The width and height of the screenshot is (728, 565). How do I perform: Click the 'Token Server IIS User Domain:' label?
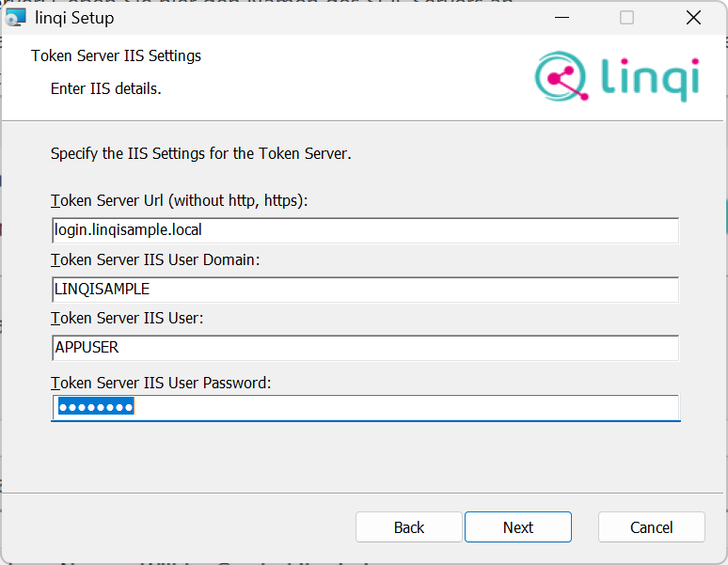[155, 259]
